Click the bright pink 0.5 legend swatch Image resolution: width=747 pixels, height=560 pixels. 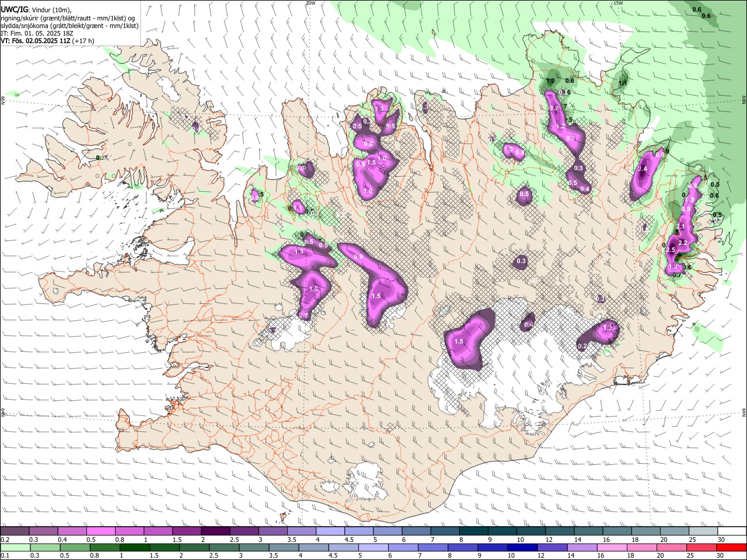[100, 531]
